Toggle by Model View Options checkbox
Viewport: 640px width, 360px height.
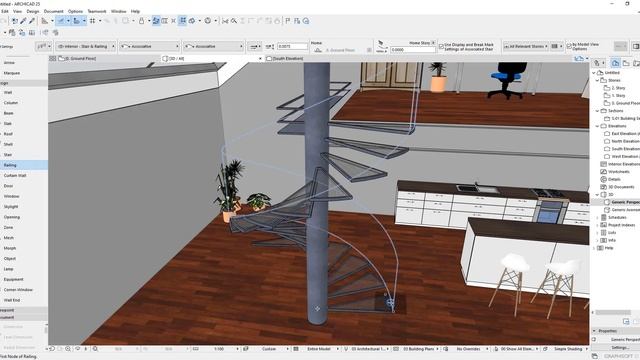tap(569, 46)
